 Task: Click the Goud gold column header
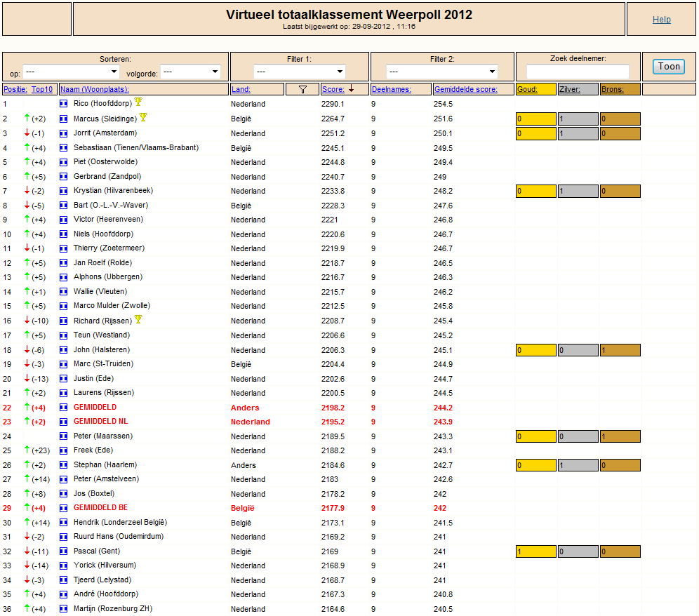pyautogui.click(x=527, y=89)
